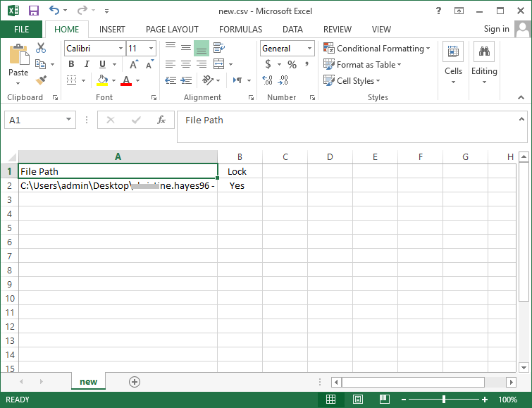Viewport: 532px width, 408px height.
Task: Expand Cell Styles menu
Action: point(352,81)
